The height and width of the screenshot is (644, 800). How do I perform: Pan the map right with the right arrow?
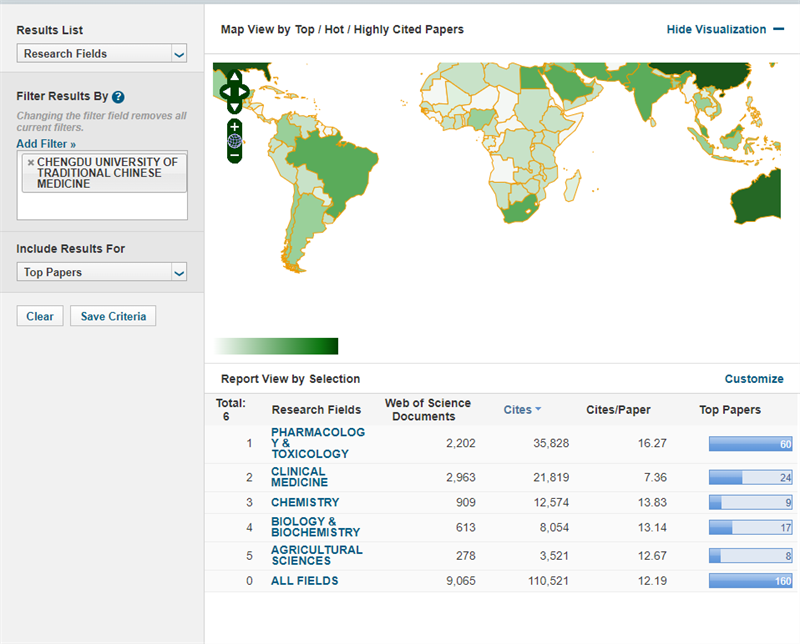tap(246, 92)
